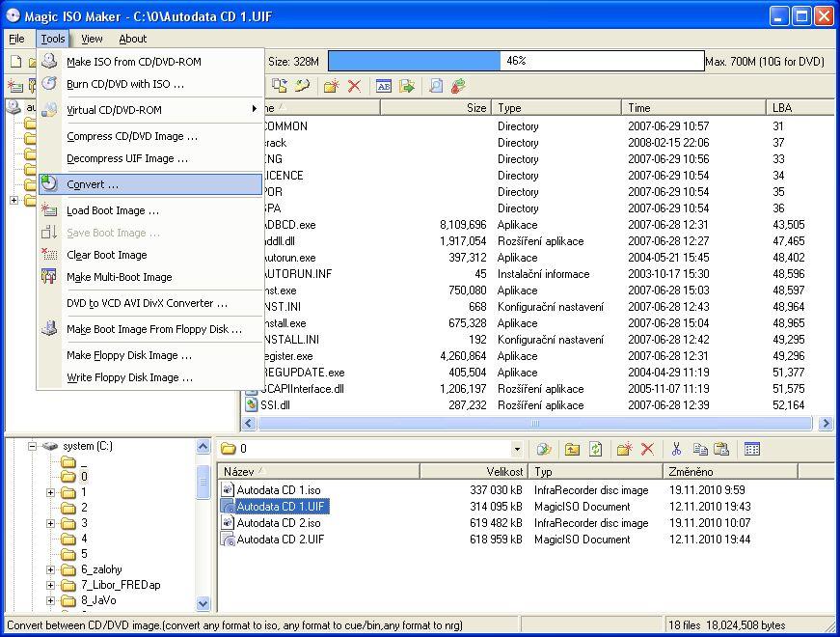Screen dimensions: 840x637
Task: Sort image files by Type column header
Action: pyautogui.click(x=556, y=108)
